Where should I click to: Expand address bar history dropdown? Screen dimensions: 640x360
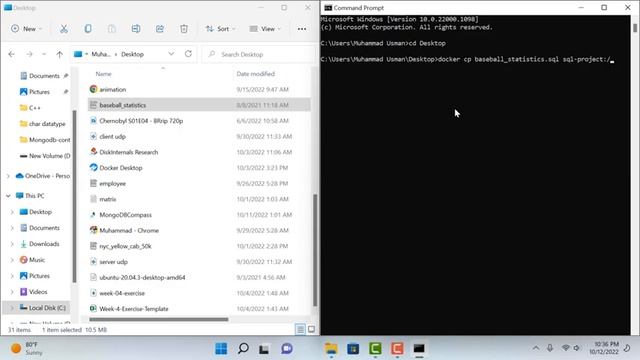pos(171,54)
